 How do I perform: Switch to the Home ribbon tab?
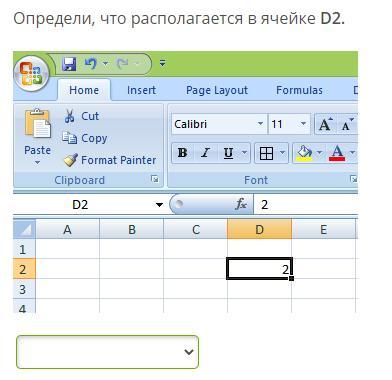(84, 90)
